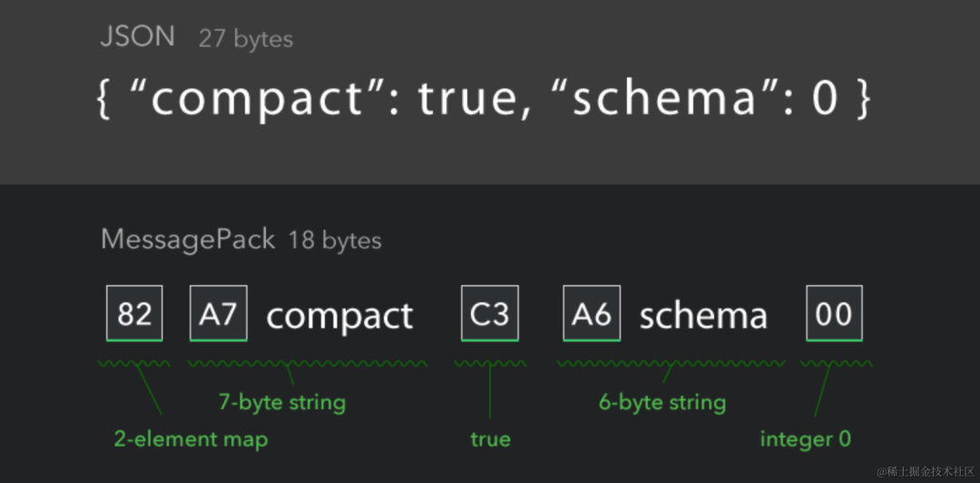This screenshot has width=980, height=483.
Task: Click the 00 byte box
Action: pyautogui.click(x=835, y=313)
